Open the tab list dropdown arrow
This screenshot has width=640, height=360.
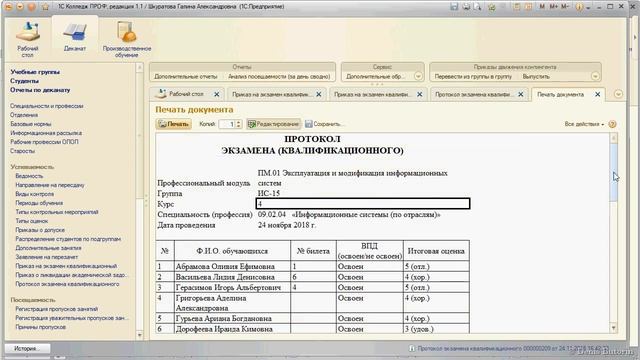[x=618, y=94]
